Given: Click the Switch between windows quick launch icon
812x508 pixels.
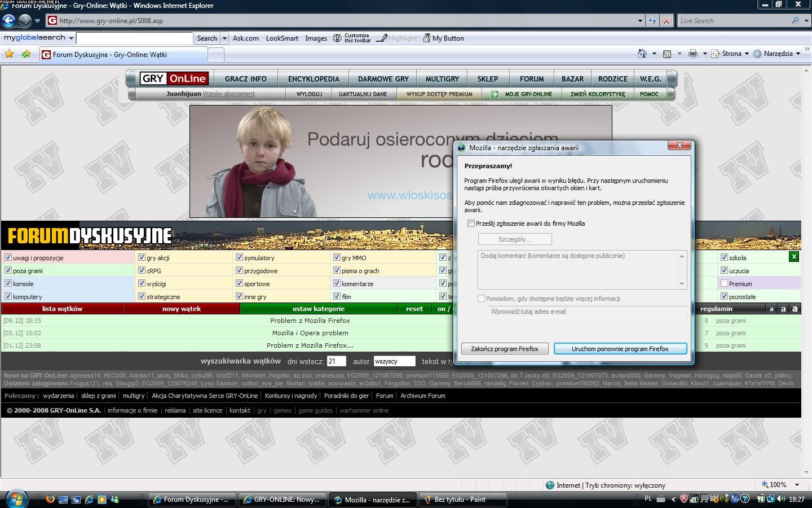Looking at the screenshot, I should tap(76, 499).
